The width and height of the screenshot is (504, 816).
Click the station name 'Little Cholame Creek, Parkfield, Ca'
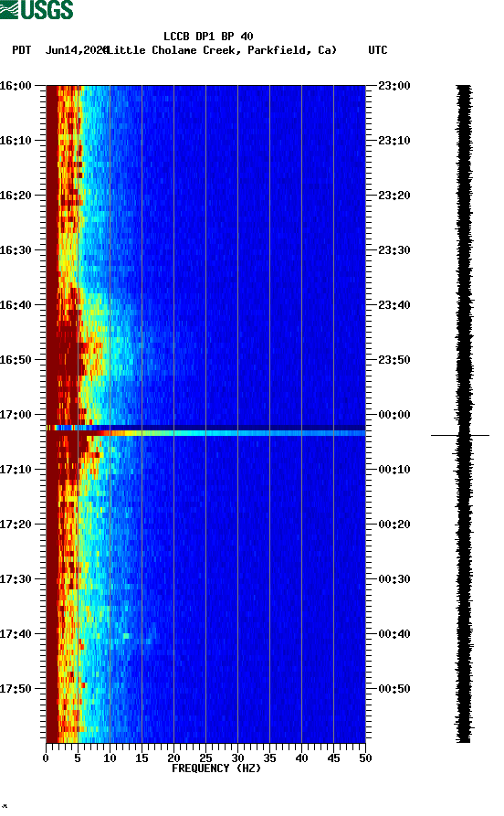pyautogui.click(x=222, y=50)
